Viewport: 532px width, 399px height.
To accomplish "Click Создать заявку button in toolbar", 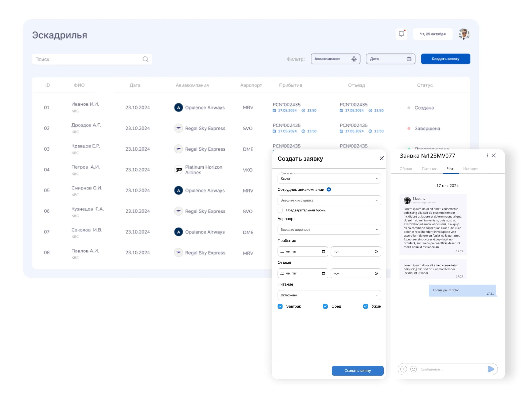I will click(446, 59).
